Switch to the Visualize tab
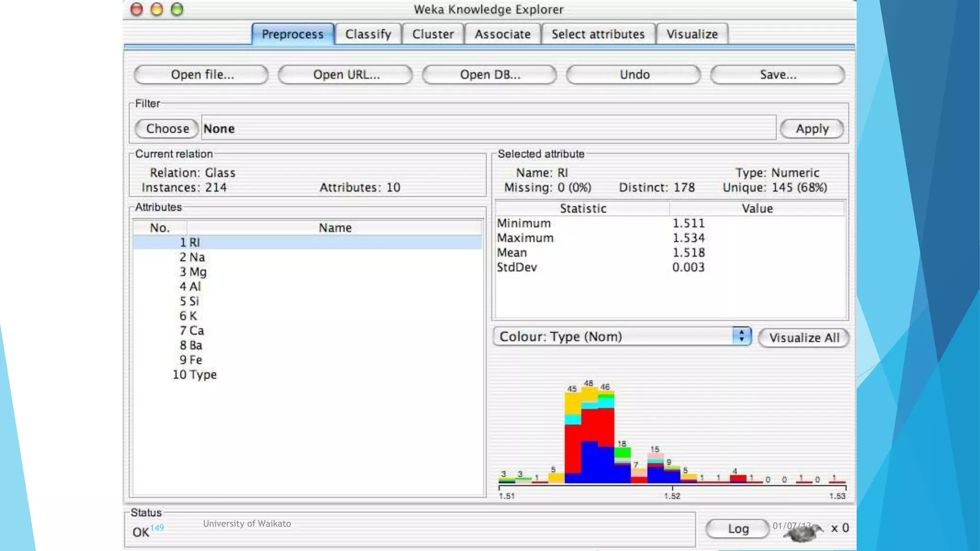The image size is (980, 551). (x=692, y=34)
